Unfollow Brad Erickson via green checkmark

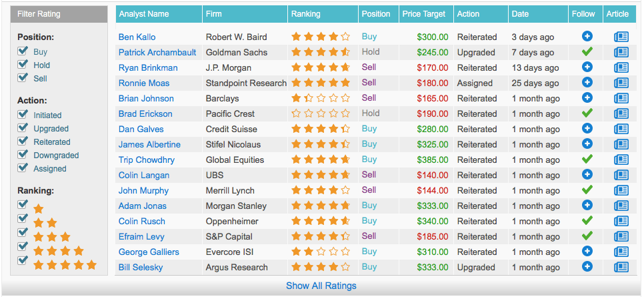click(587, 113)
